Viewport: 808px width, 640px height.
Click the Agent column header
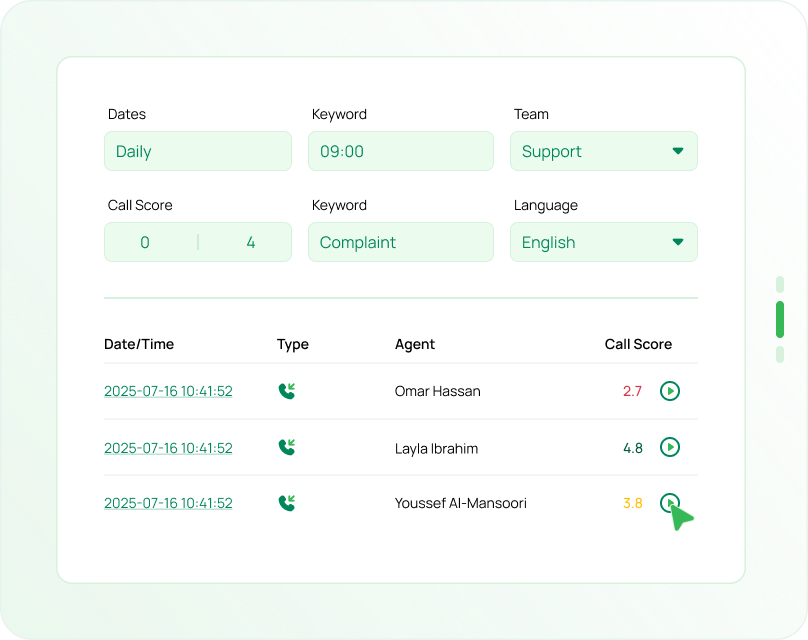coord(414,344)
